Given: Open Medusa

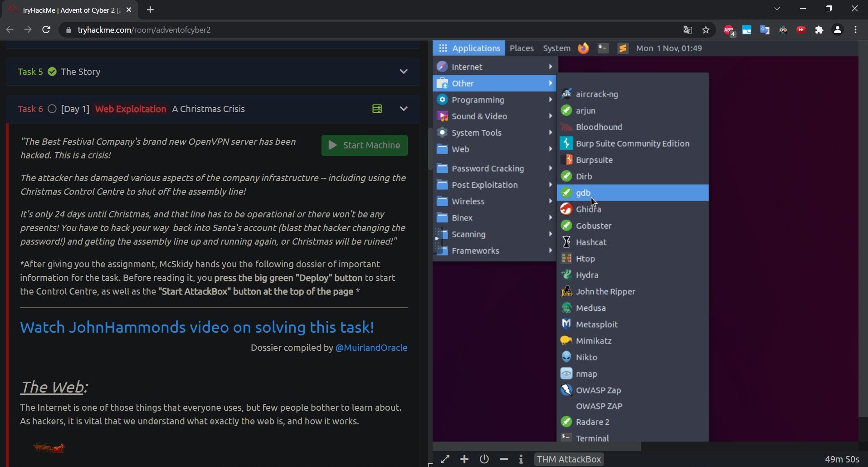Looking at the screenshot, I should pyautogui.click(x=633, y=308).
